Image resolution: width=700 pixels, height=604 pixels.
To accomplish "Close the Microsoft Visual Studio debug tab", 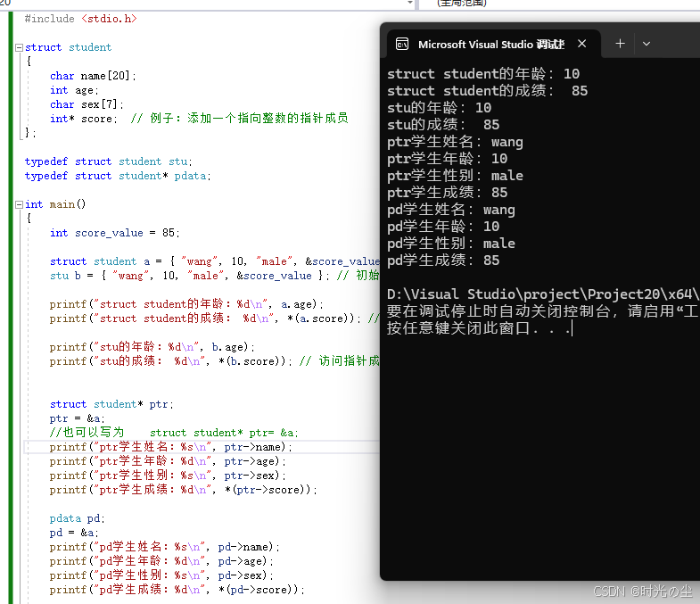I will tap(581, 44).
